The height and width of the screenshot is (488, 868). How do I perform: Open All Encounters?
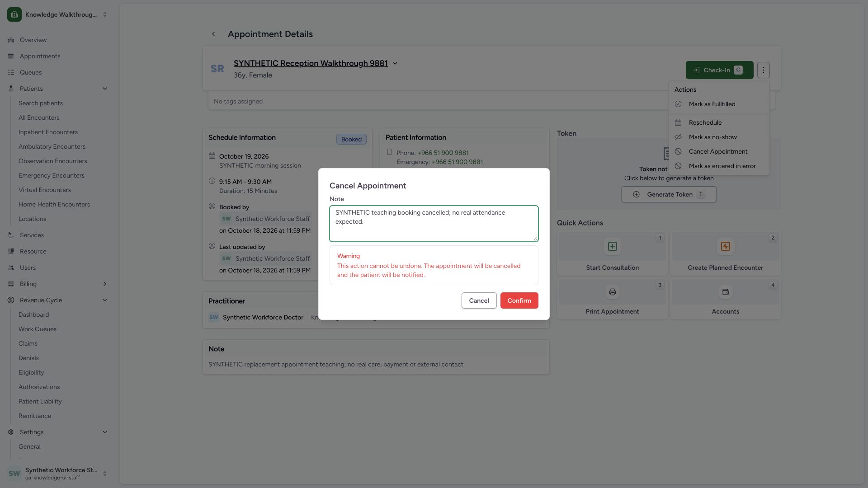tap(39, 117)
